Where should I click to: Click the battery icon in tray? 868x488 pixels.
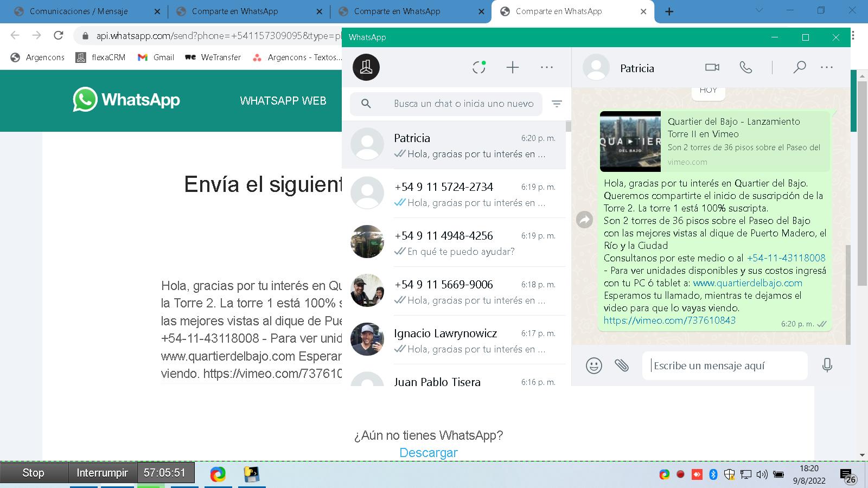point(778,474)
